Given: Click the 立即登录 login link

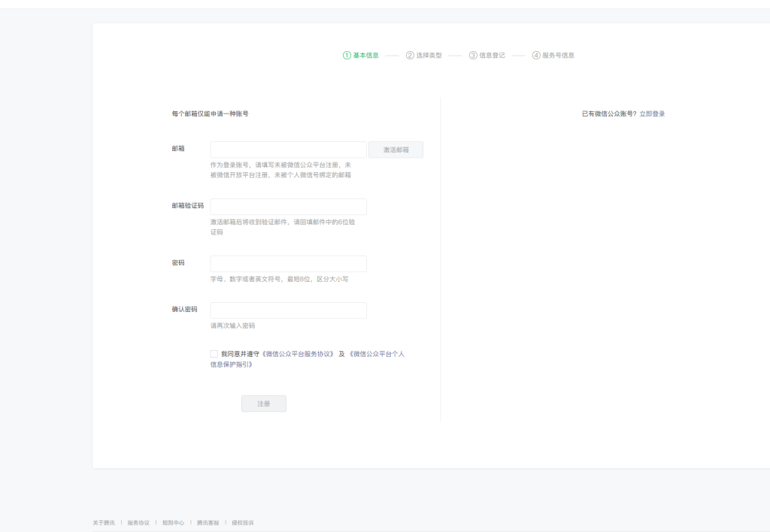Looking at the screenshot, I should click(x=652, y=114).
